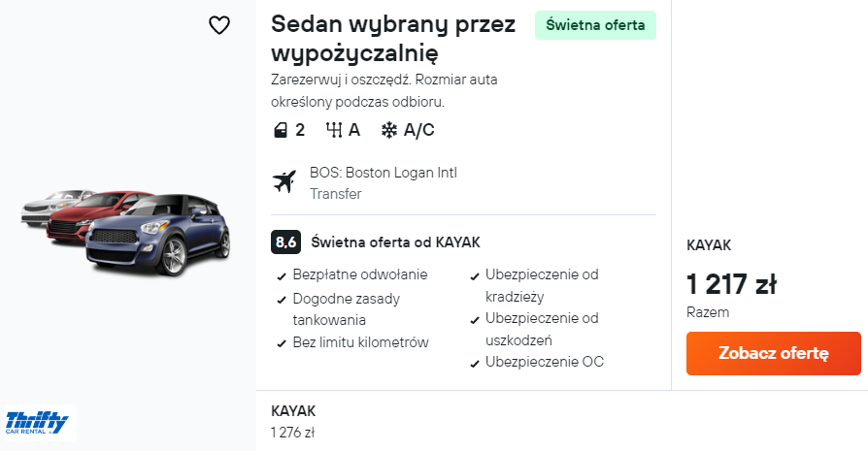Click BOS: Boston Logan Intl location
This screenshot has height=451, width=868.
(x=383, y=173)
